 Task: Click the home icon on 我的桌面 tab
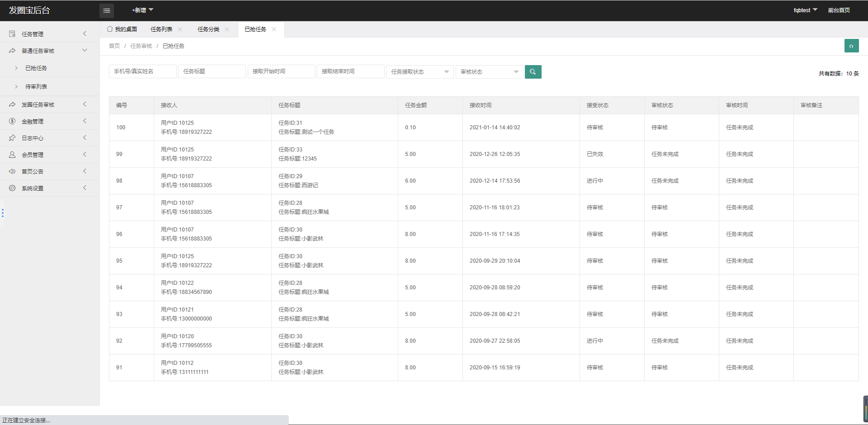tap(110, 29)
